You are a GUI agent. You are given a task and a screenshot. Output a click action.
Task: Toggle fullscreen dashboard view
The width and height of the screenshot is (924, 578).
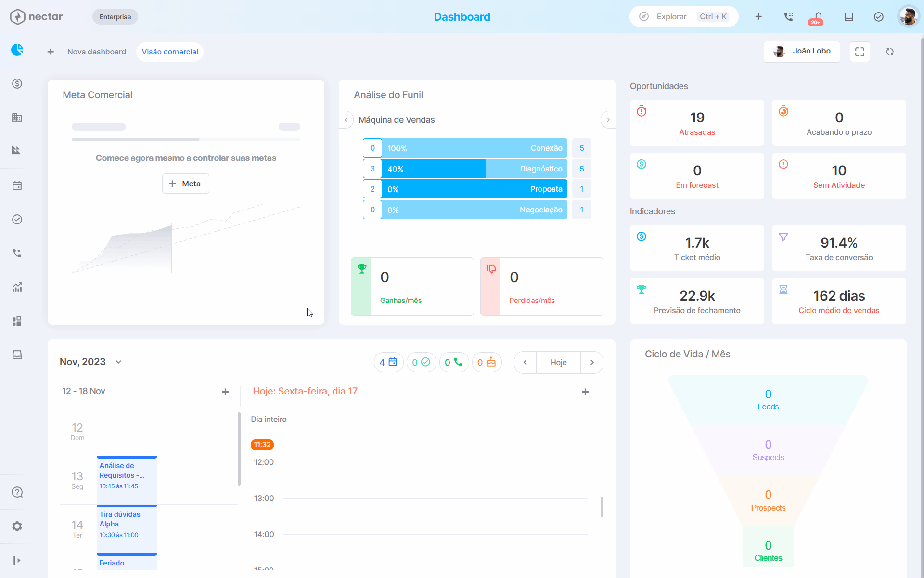point(860,52)
